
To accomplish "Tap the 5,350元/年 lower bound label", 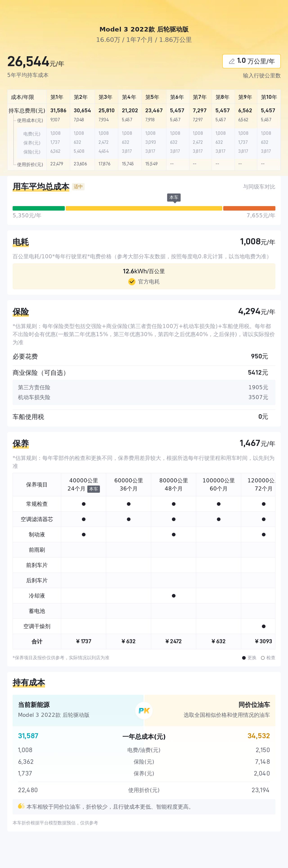I will 27,216.
